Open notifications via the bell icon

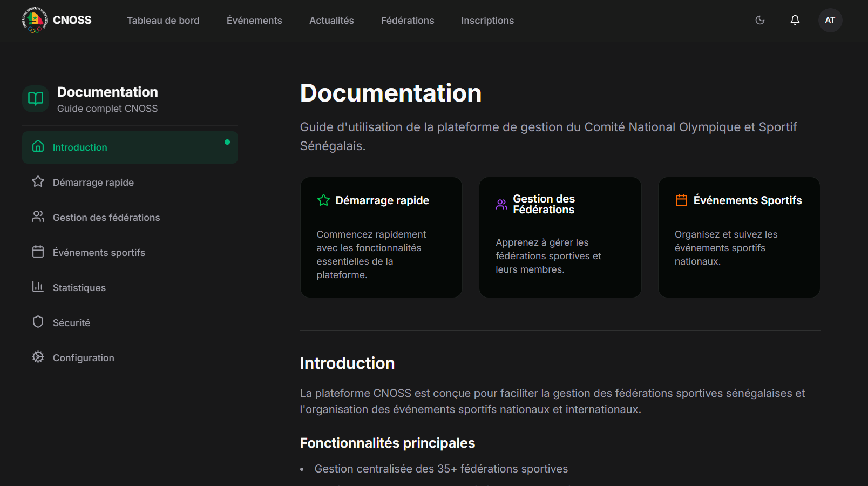click(795, 20)
